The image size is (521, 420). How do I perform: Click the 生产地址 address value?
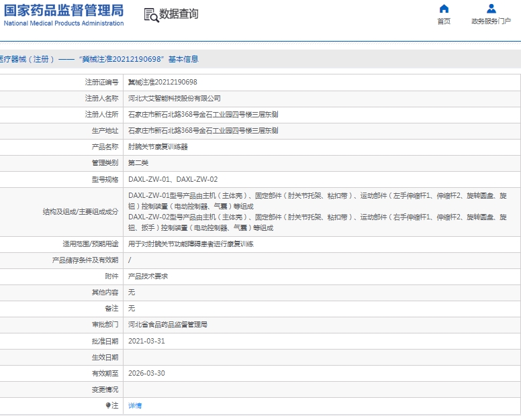(203, 130)
